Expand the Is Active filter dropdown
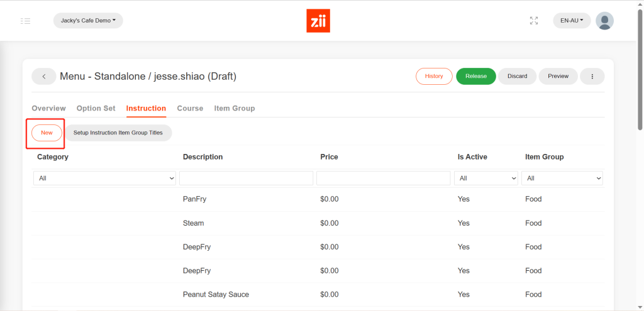The width and height of the screenshot is (644, 311). point(486,178)
